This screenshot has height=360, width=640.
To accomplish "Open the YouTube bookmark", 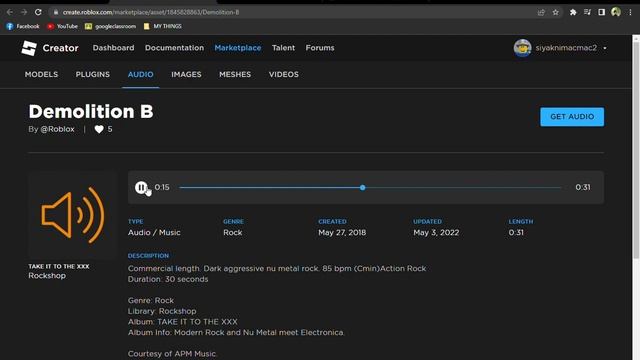I will coord(62,26).
